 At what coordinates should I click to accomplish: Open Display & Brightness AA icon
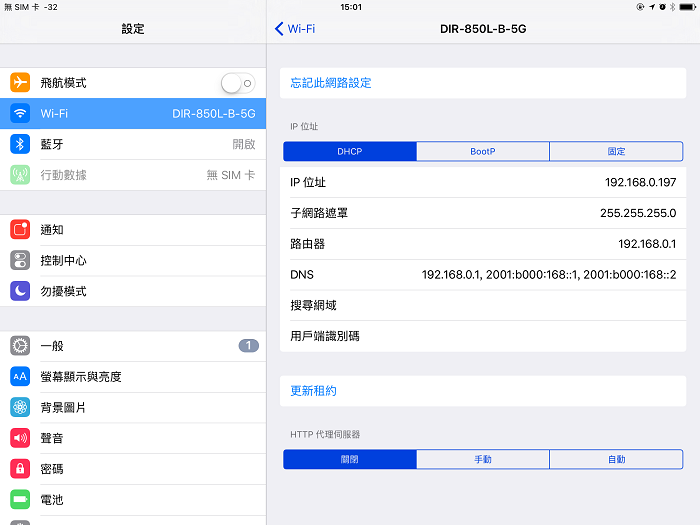(20, 377)
